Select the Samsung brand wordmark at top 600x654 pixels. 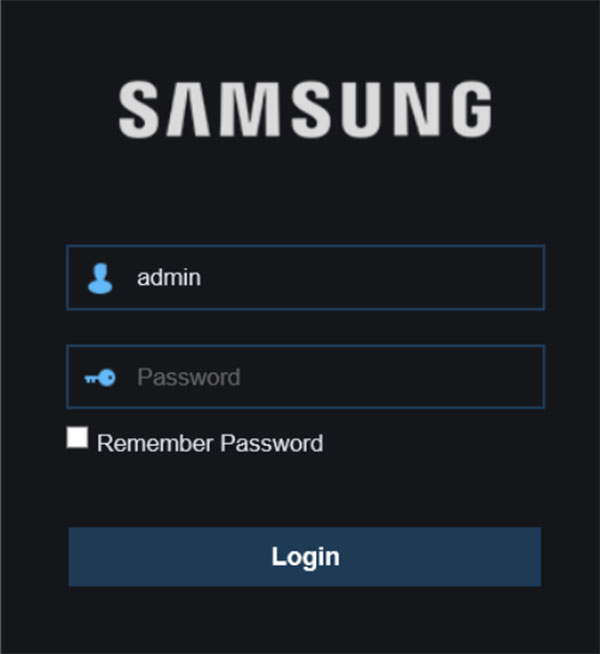[305, 109]
